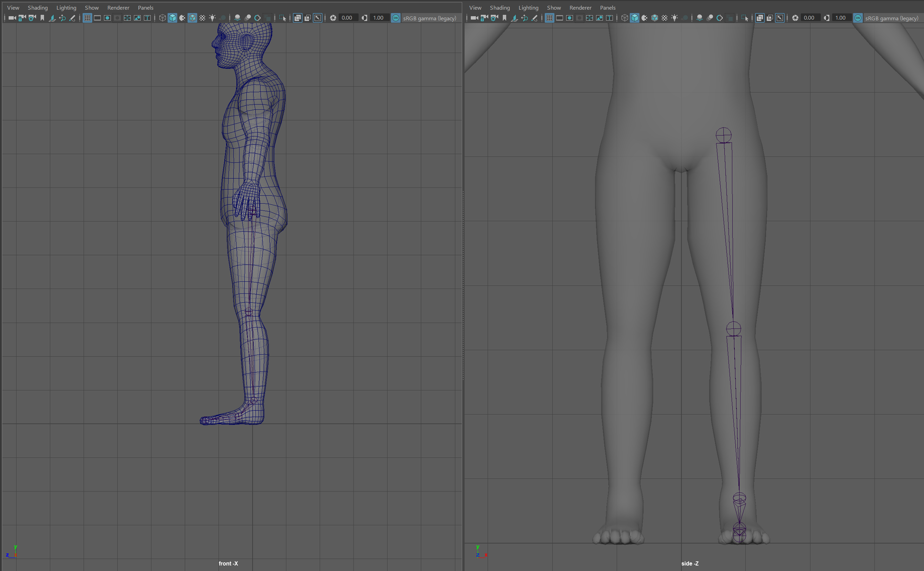Open Panels menu in right viewport

[607, 8]
